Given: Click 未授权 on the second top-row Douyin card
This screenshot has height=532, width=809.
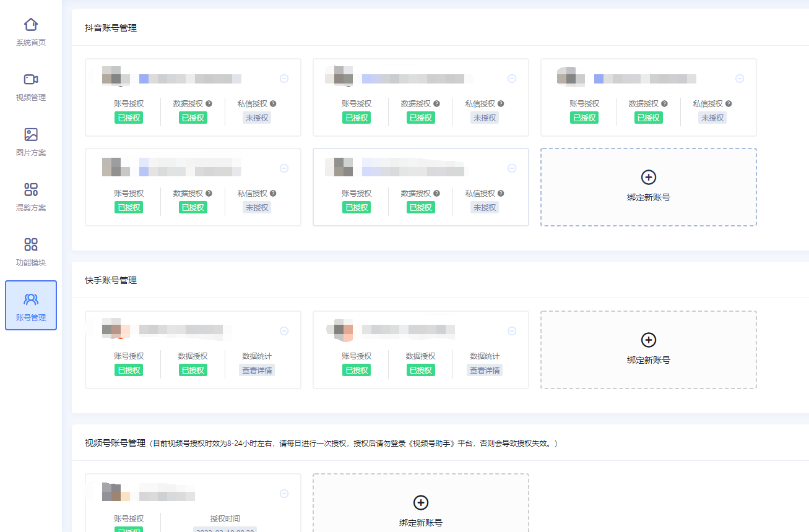Looking at the screenshot, I should coord(485,118).
